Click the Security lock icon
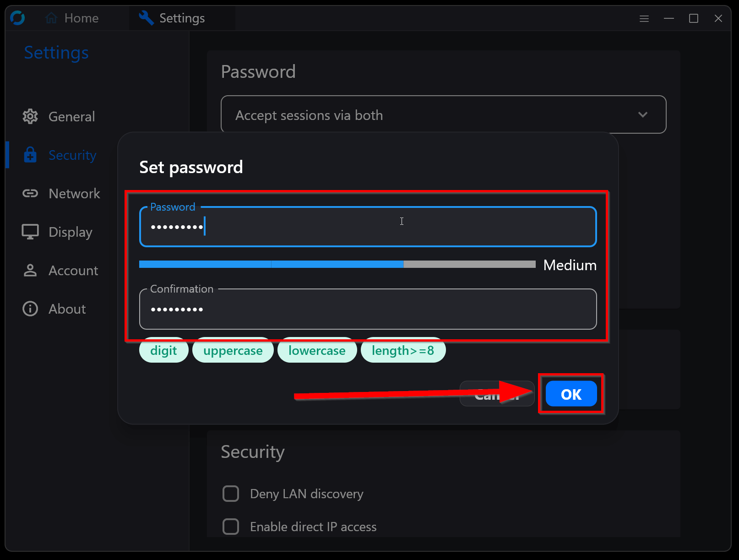 click(x=30, y=155)
